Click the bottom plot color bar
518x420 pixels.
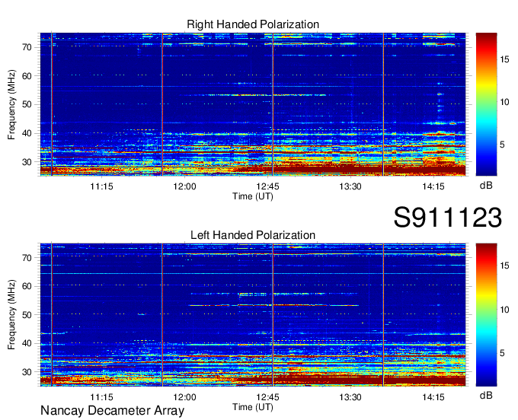pyautogui.click(x=486, y=315)
